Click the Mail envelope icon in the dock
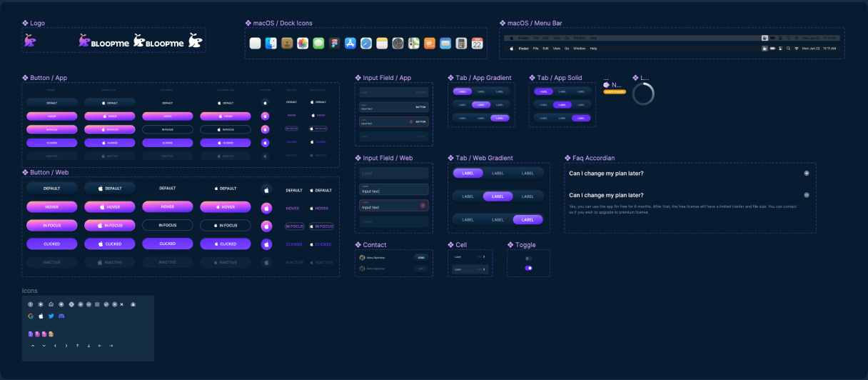The width and height of the screenshot is (868, 380). pyautogui.click(x=445, y=44)
